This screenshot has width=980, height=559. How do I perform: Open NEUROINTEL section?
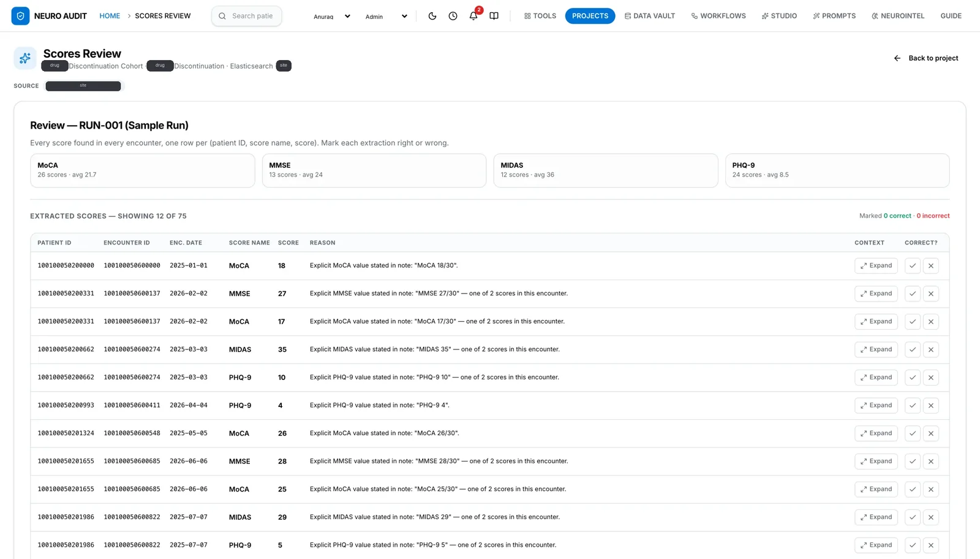[898, 16]
